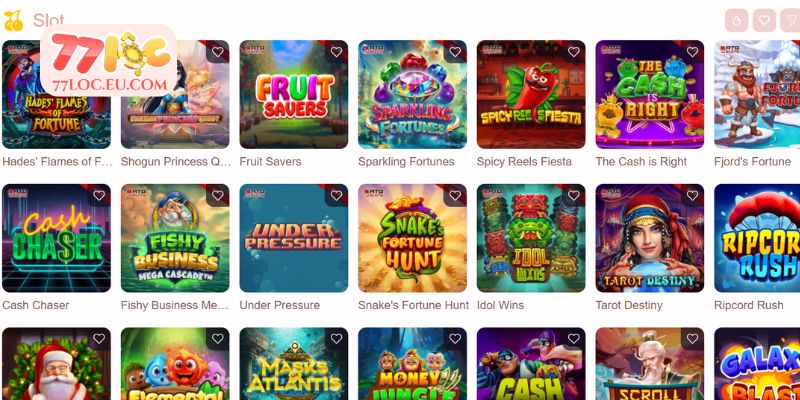The image size is (800, 400).
Task: Open favorites filter heart icon at top
Action: pyautogui.click(x=764, y=20)
